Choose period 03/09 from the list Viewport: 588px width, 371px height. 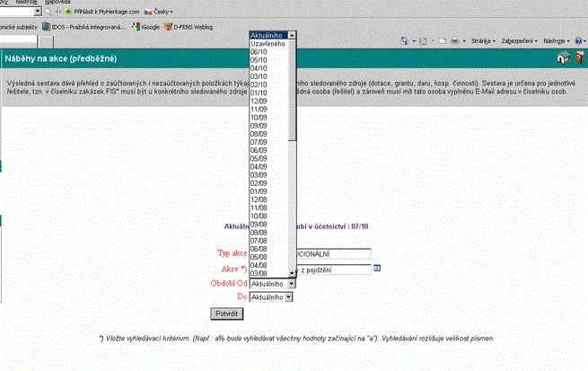click(269, 175)
